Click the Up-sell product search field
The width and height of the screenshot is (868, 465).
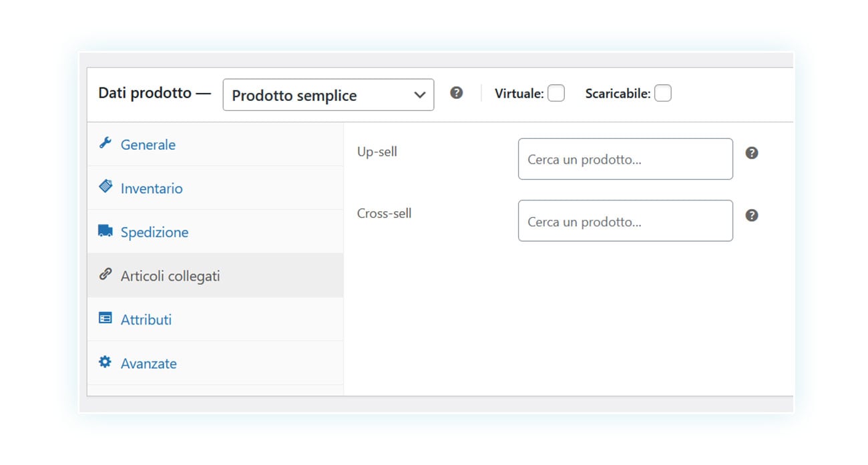coord(626,159)
